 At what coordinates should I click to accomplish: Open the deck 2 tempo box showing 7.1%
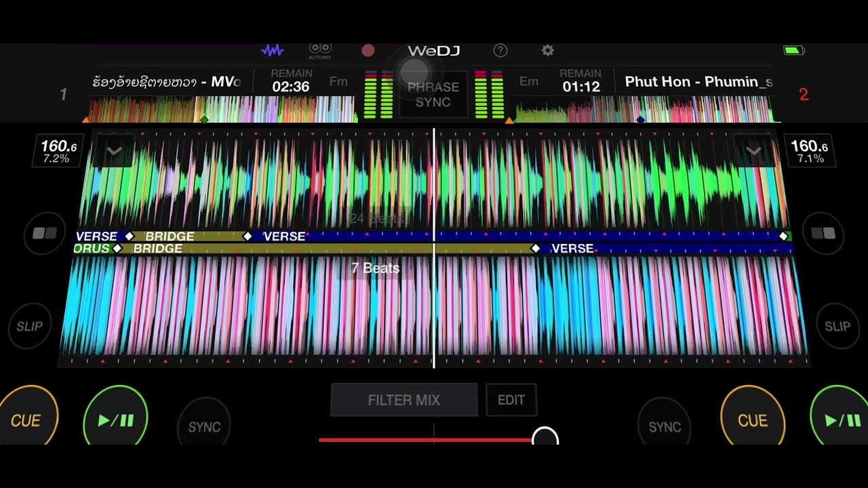pyautogui.click(x=809, y=151)
